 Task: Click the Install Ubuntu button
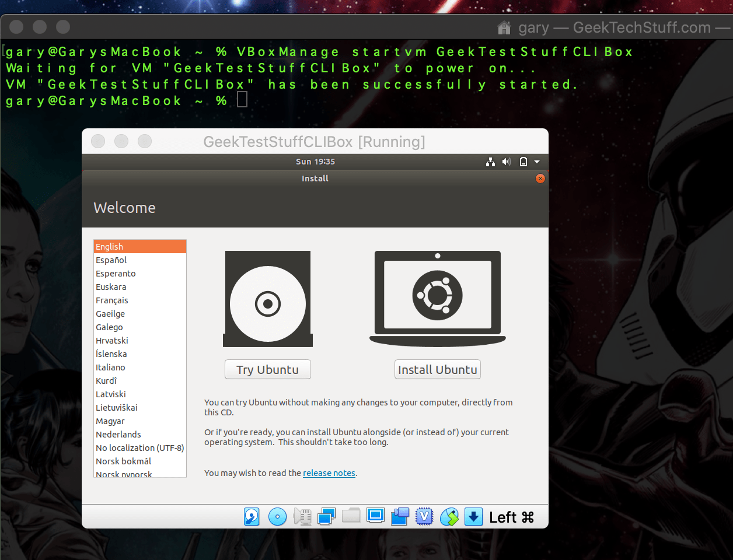point(437,369)
